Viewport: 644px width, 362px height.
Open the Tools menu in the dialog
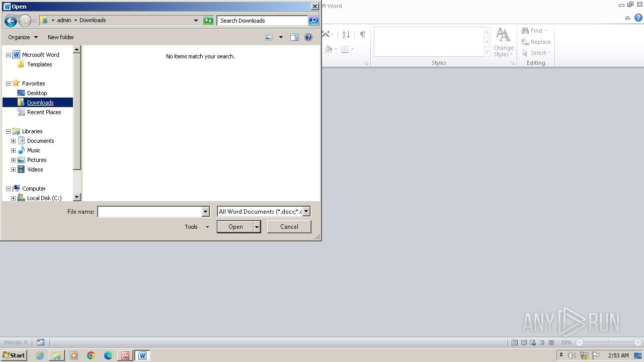pyautogui.click(x=197, y=227)
